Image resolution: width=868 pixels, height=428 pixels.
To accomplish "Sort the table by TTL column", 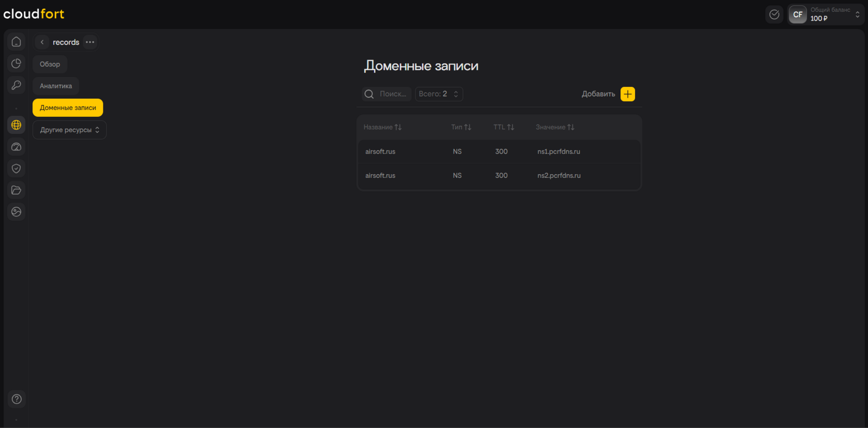I will [504, 127].
